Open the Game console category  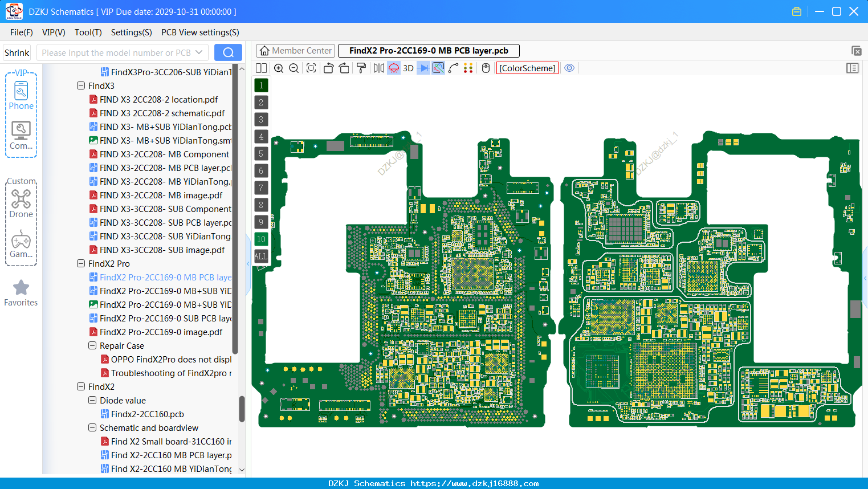tap(21, 244)
